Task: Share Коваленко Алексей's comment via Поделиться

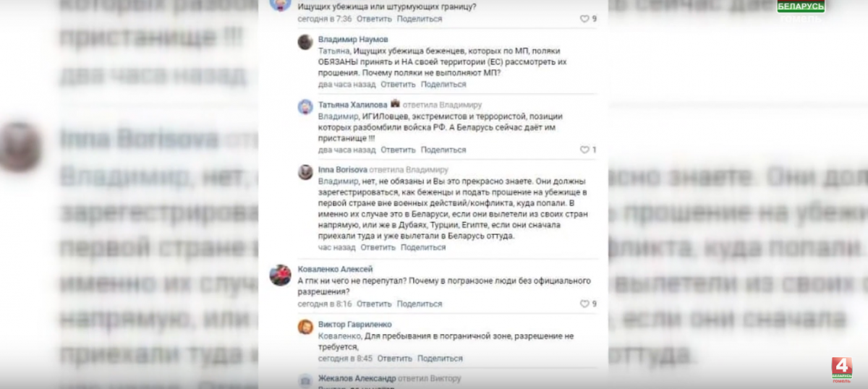Action: [x=420, y=304]
